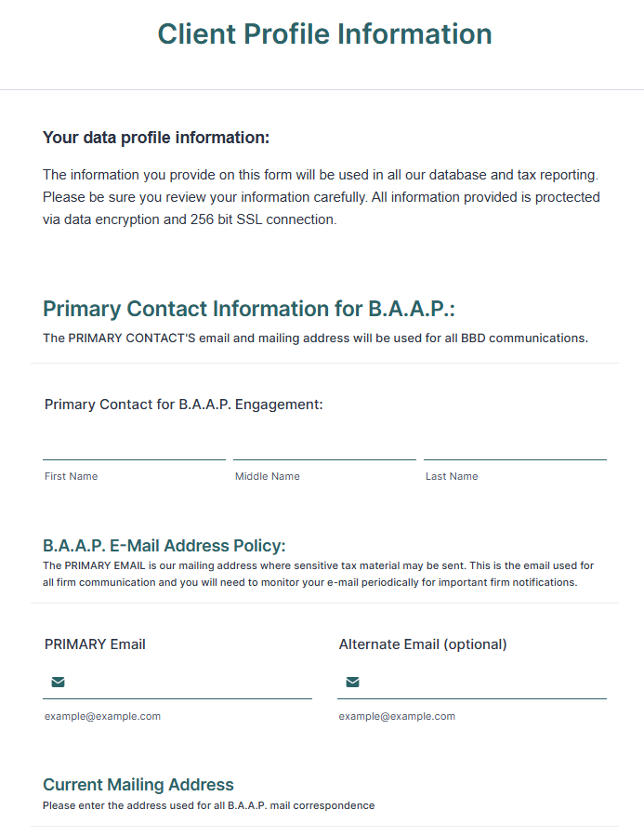Click the Last Name sublabel
This screenshot has height=836, width=644.
(452, 476)
